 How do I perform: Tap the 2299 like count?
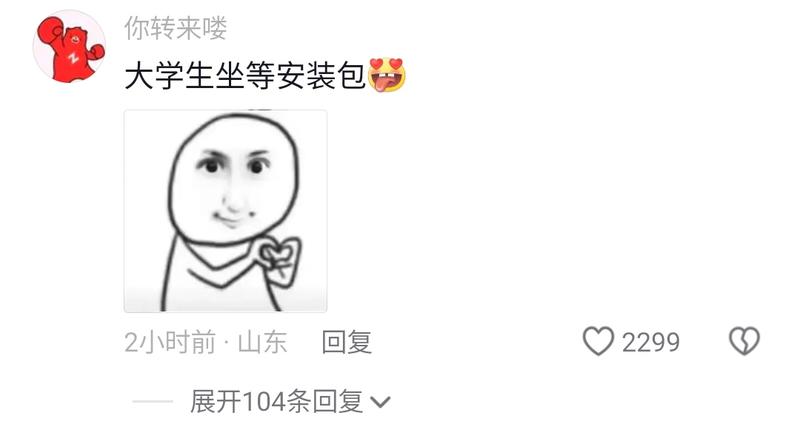651,342
